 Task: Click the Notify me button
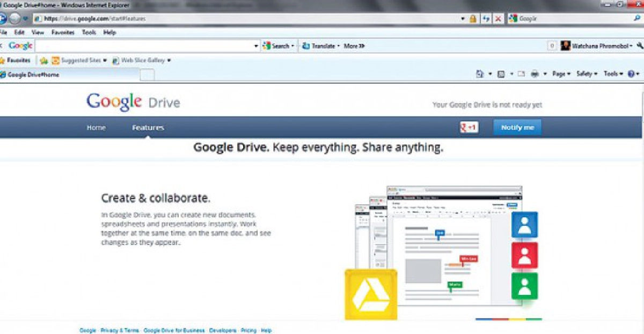(517, 128)
